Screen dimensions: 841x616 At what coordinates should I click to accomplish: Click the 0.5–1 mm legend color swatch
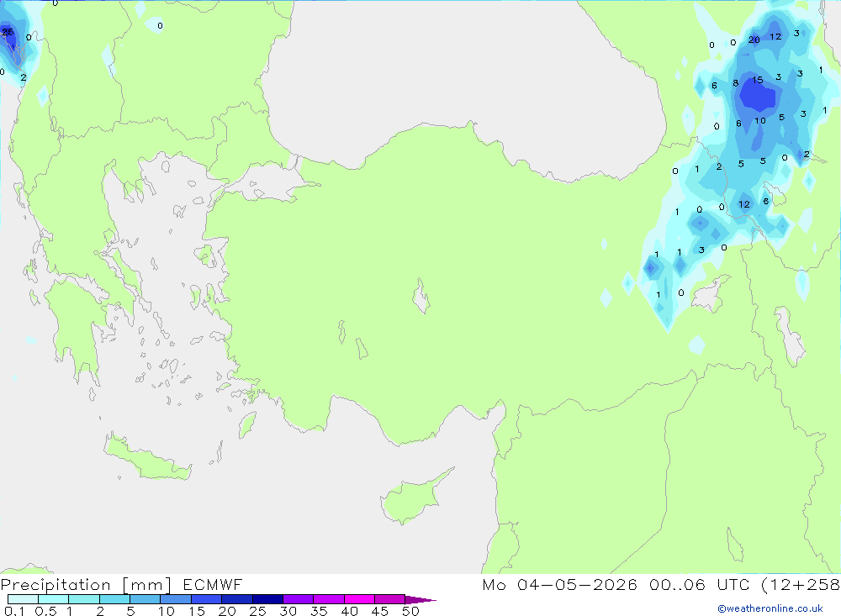(x=54, y=599)
